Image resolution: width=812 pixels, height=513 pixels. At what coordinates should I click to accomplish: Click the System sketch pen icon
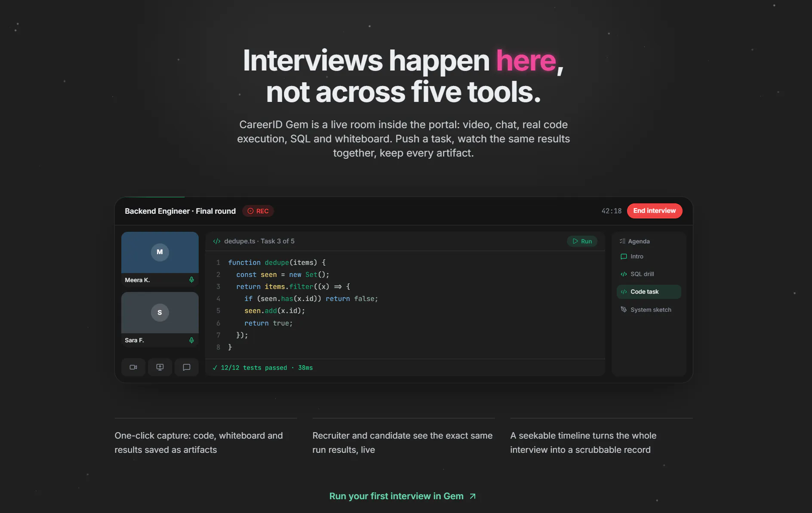pos(624,310)
